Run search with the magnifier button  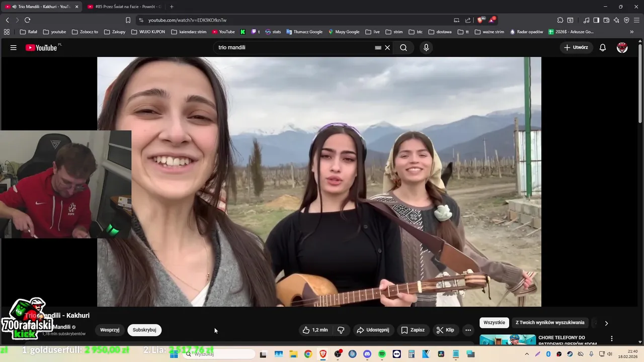click(404, 48)
